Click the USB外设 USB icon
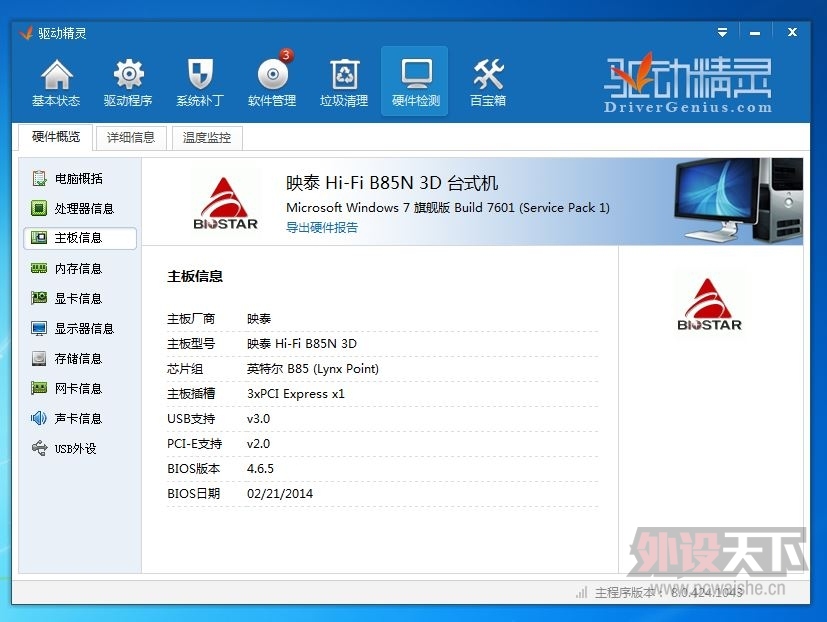 (39, 448)
